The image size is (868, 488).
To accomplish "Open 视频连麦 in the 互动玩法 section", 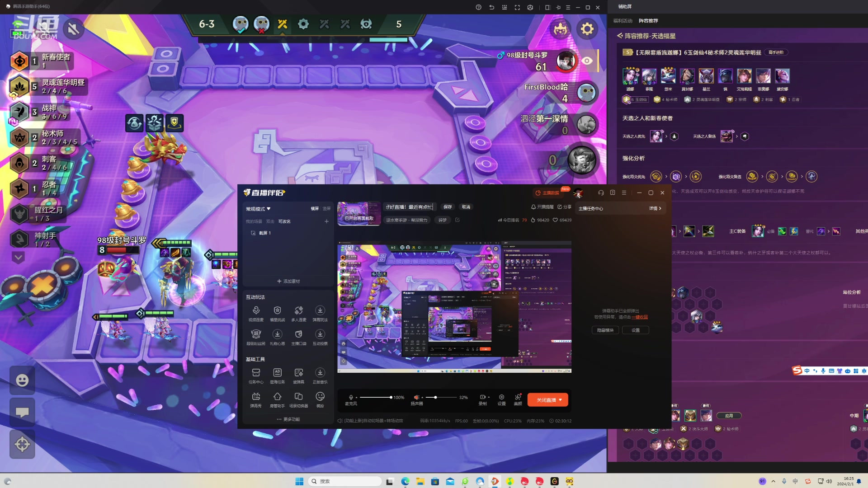I will coord(256,313).
